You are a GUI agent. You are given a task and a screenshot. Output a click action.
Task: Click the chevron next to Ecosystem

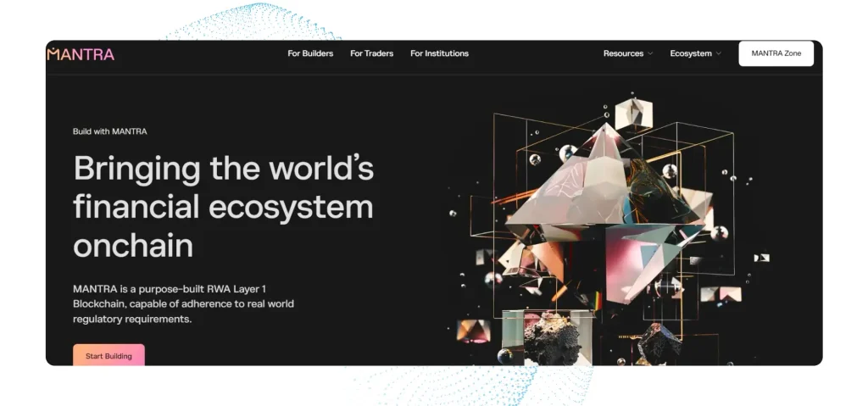click(x=719, y=53)
